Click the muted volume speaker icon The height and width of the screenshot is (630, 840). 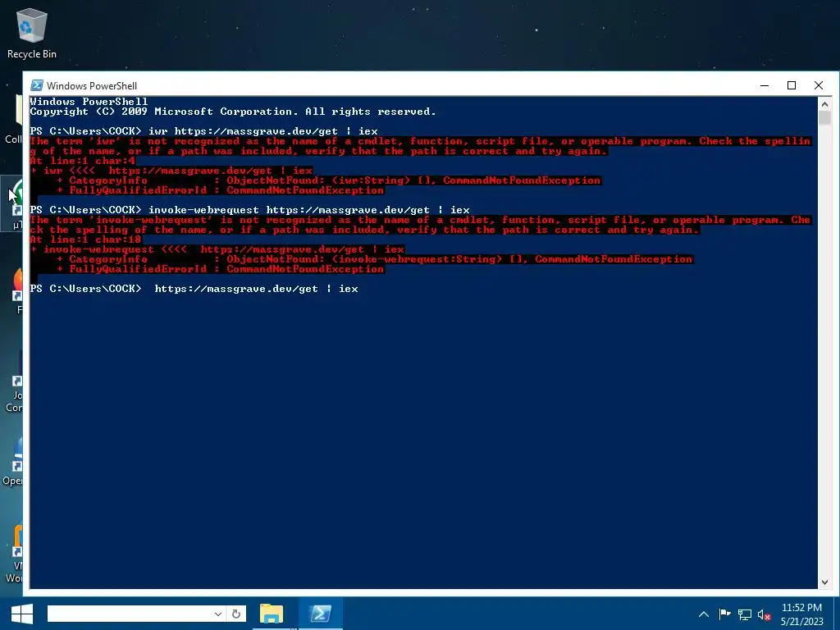(764, 615)
